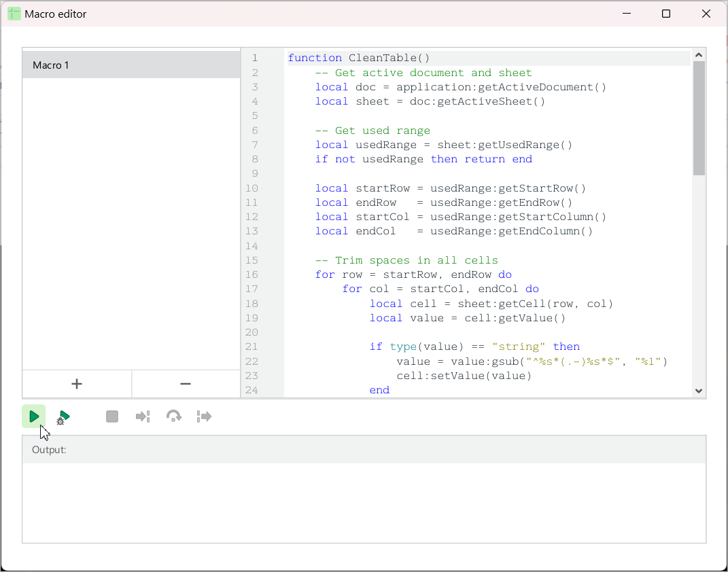
Task: Click the comment '-- Get active document and sheet'
Action: [x=423, y=73]
